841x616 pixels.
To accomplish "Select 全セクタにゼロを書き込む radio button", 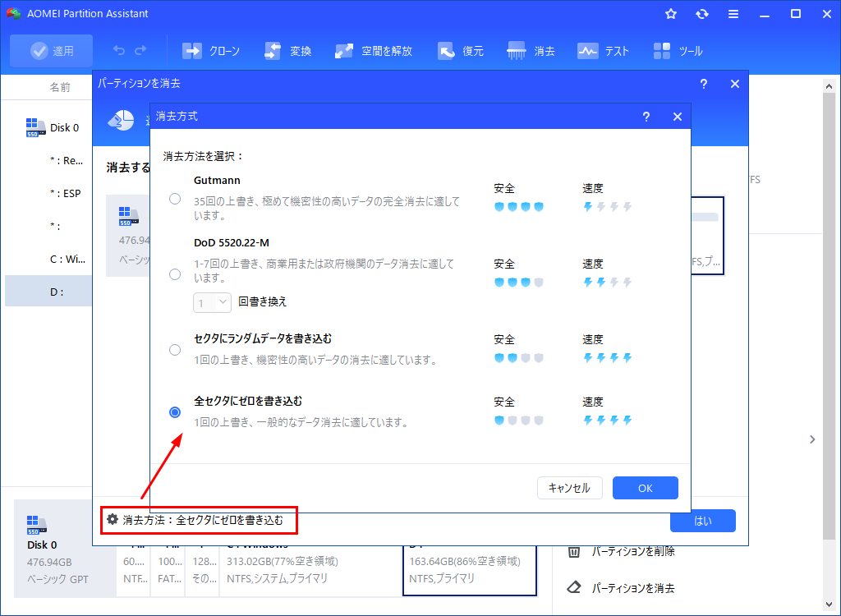I will point(175,412).
